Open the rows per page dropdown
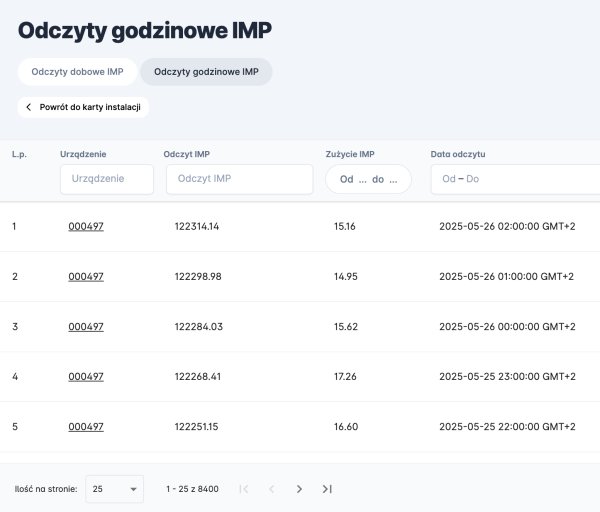This screenshot has height=512, width=600. [x=114, y=489]
